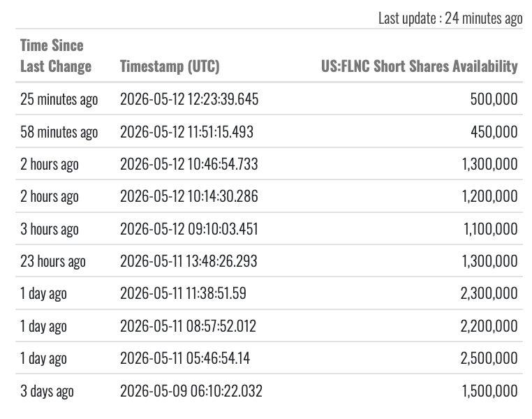Image resolution: width=532 pixels, height=419 pixels.
Task: Click timestamp 2026-05-11 08:57:52.012
Action: click(188, 325)
